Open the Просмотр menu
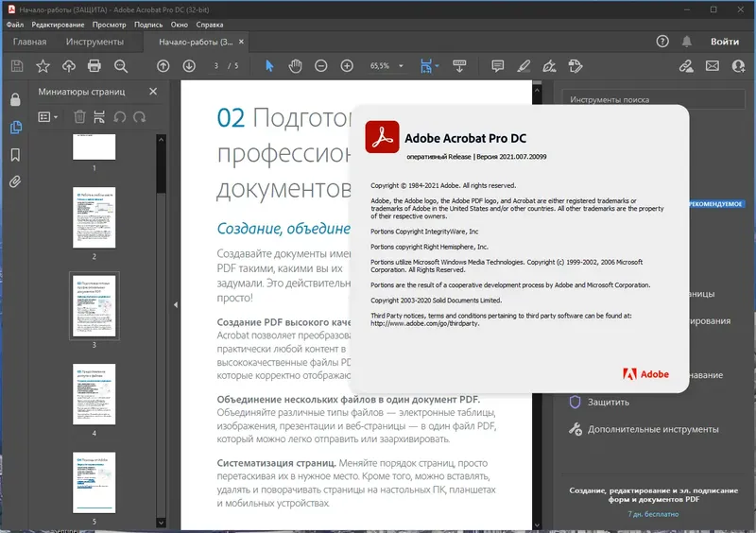The image size is (756, 533). point(109,25)
